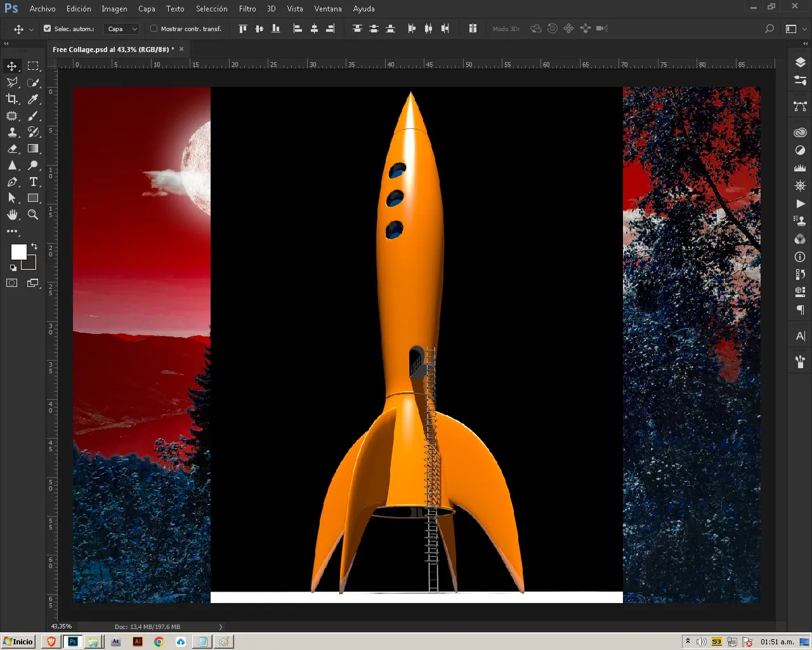Screen dimensions: 812x650
Task: Open the Archivo menu
Action: coord(43,9)
